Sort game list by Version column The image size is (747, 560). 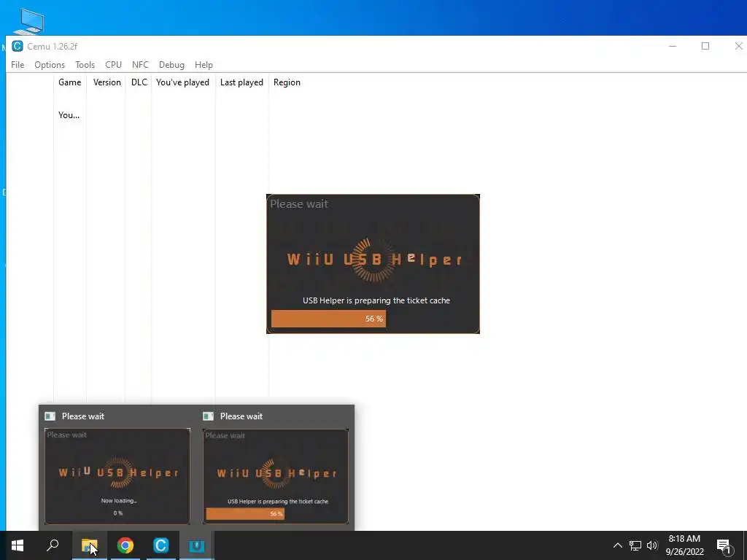107,82
